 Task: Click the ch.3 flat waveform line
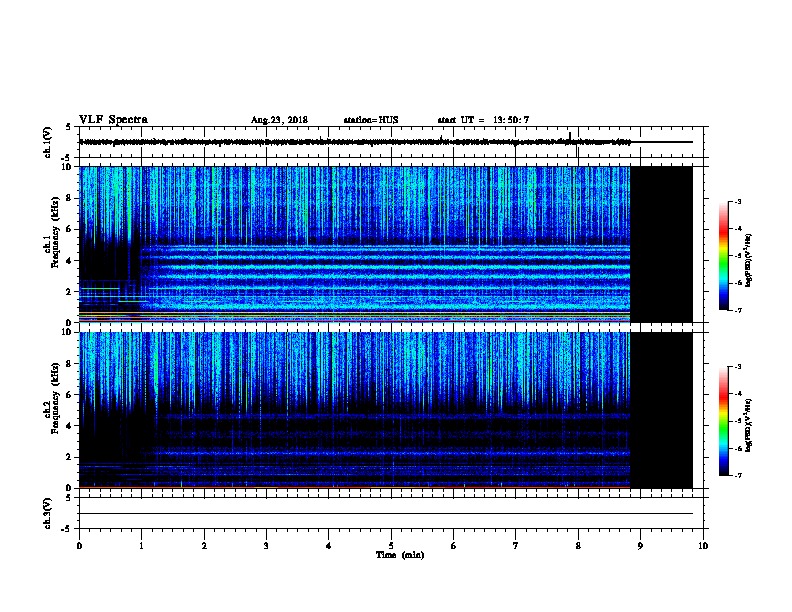[386, 514]
